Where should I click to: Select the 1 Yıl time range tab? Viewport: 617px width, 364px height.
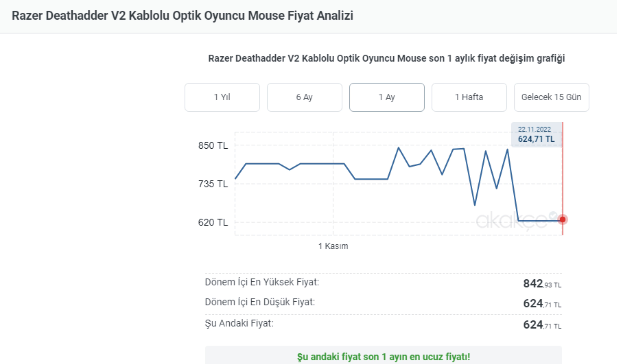coord(222,97)
